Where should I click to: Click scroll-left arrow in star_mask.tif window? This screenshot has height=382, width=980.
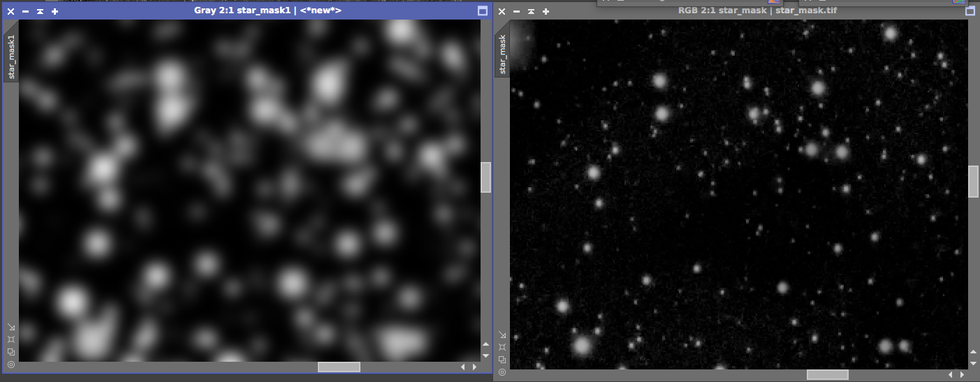pos(951,374)
